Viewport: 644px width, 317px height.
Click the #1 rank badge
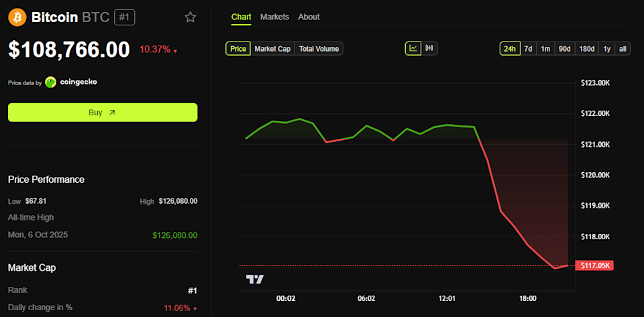point(124,17)
